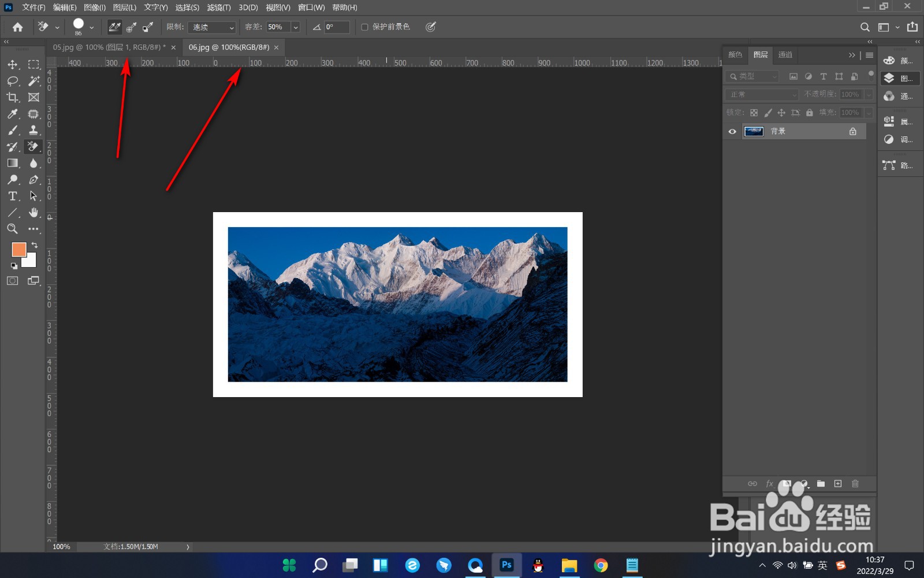Change the screen mode
Image resolution: width=924 pixels, height=578 pixels.
click(x=34, y=281)
